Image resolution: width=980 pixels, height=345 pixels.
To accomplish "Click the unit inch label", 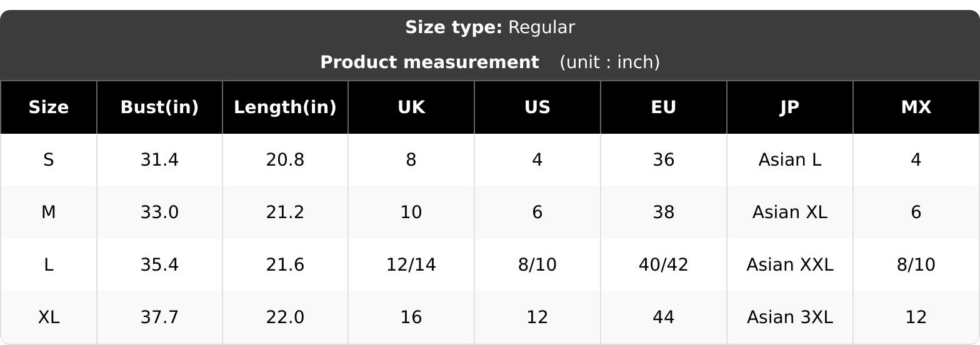I will click(x=610, y=62).
